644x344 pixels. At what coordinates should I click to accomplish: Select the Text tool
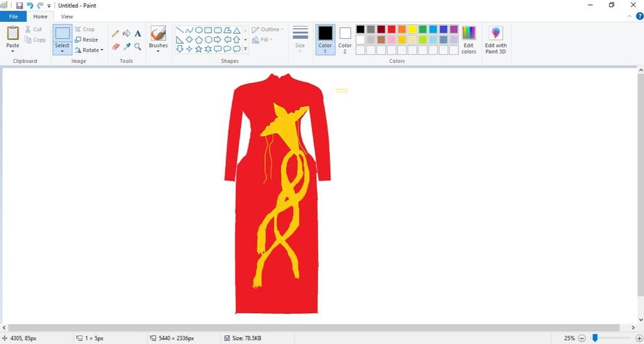tap(138, 34)
